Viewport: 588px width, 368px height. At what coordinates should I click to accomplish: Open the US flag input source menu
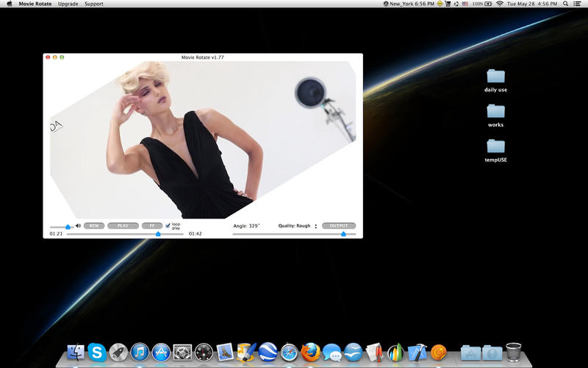[465, 4]
